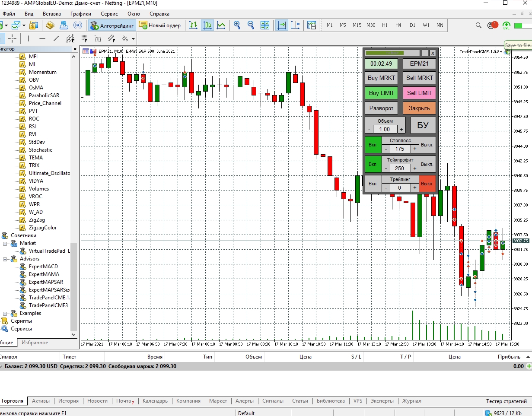Select the horizontal line drawing tool
532x416 pixels.
42,38
